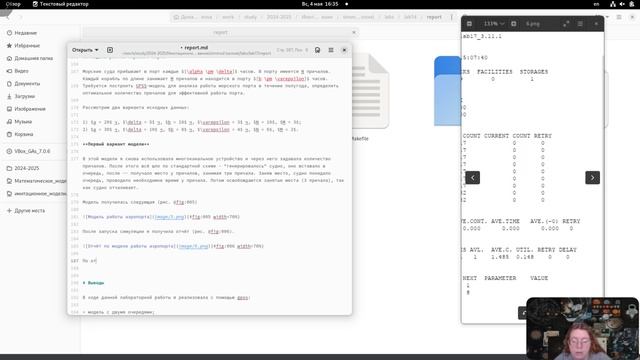The image size is (640, 360).
Task: Open 'Документы' folder in sidebar
Action: pyautogui.click(x=27, y=83)
